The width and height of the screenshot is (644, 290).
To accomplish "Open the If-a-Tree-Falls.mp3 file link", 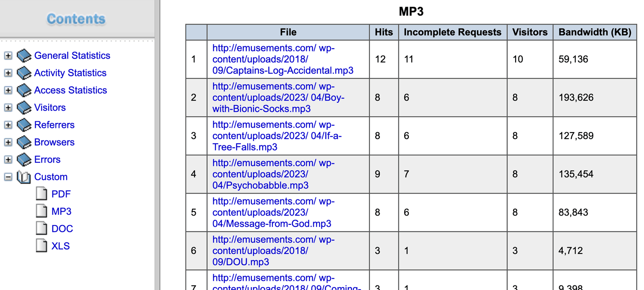I will tap(277, 136).
